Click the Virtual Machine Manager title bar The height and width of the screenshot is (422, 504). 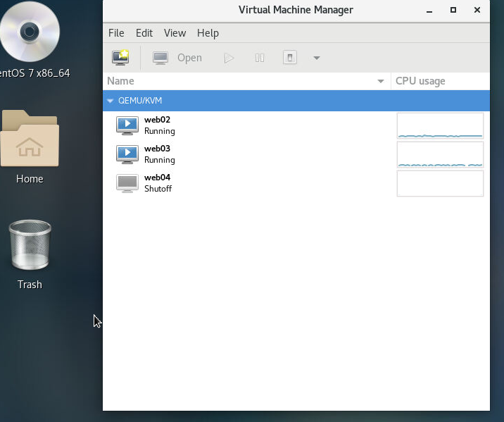click(x=296, y=10)
